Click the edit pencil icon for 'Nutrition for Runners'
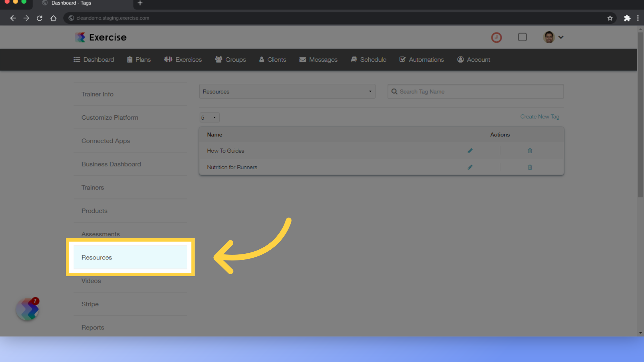The image size is (644, 362). (x=470, y=167)
